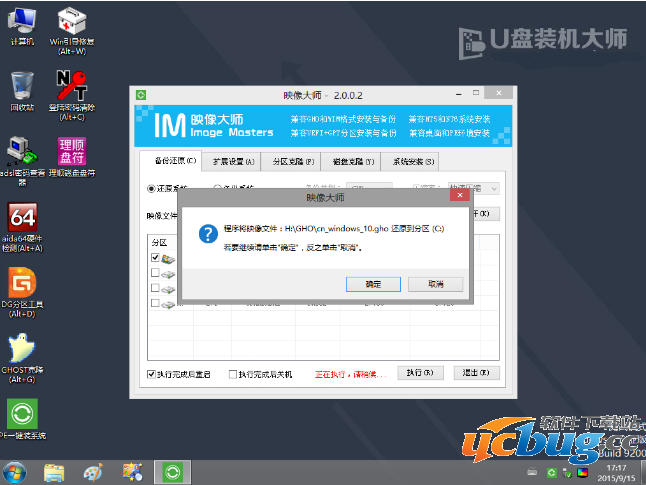
Task: Click the green tray icon
Action: click(551, 473)
